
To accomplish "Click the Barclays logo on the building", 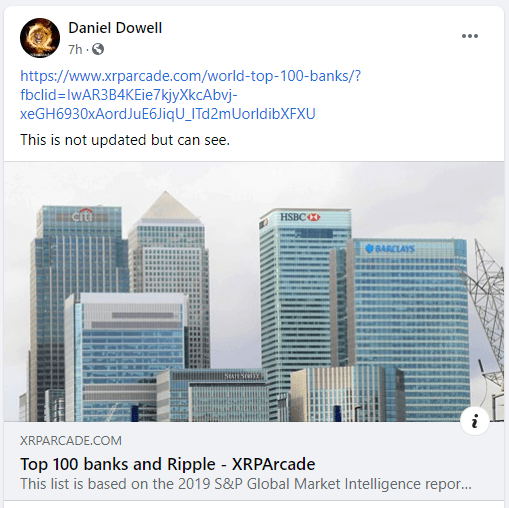I will point(390,249).
